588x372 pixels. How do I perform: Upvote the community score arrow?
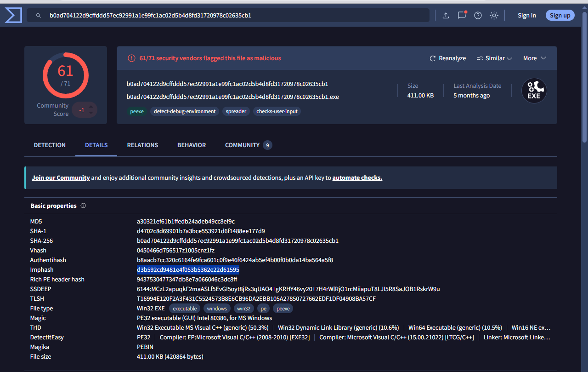tap(91, 107)
